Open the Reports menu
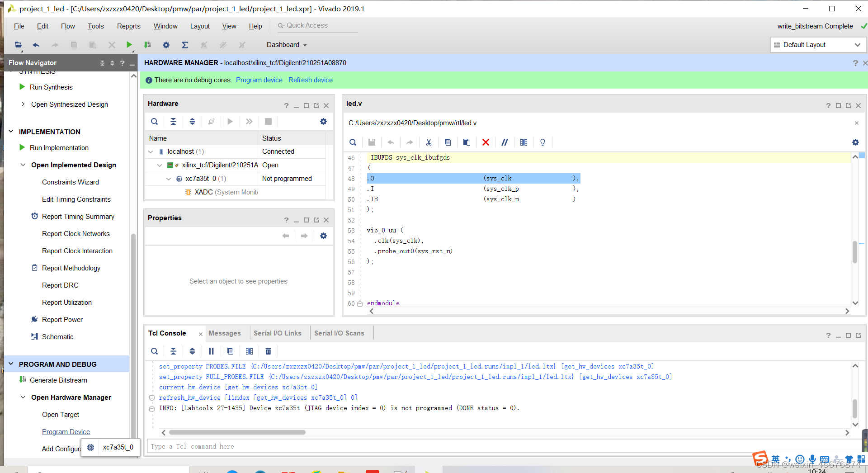Image resolution: width=868 pixels, height=473 pixels. pos(129,26)
